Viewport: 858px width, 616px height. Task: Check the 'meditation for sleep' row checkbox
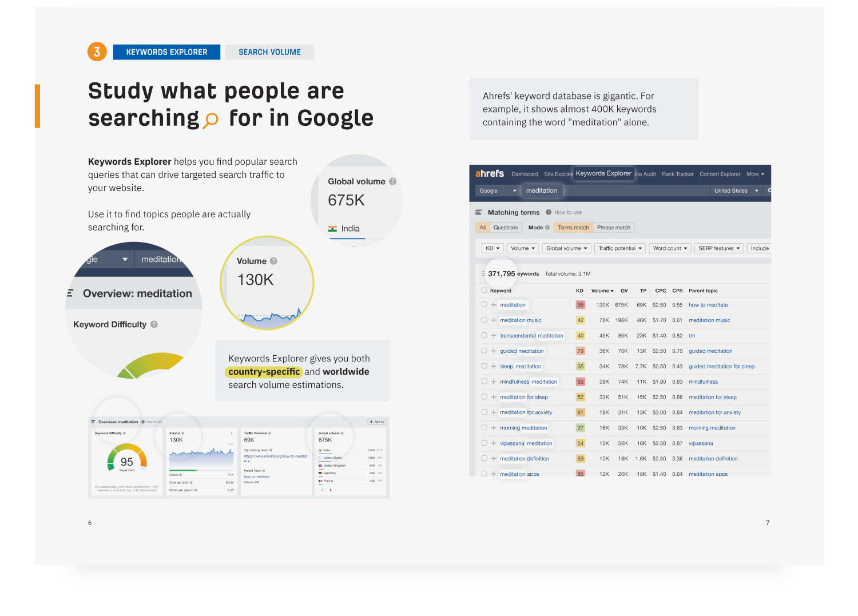tap(484, 397)
